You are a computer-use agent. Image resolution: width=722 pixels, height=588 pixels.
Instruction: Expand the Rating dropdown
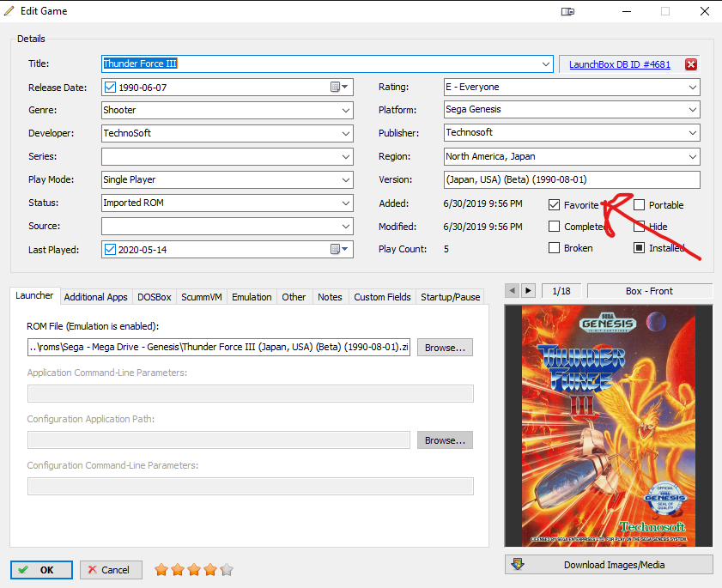tap(693, 87)
